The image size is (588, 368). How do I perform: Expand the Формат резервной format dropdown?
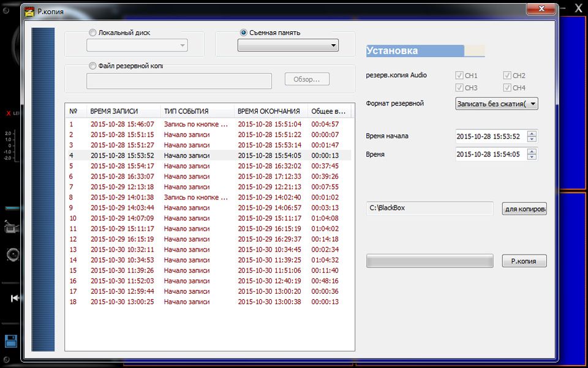(x=497, y=104)
